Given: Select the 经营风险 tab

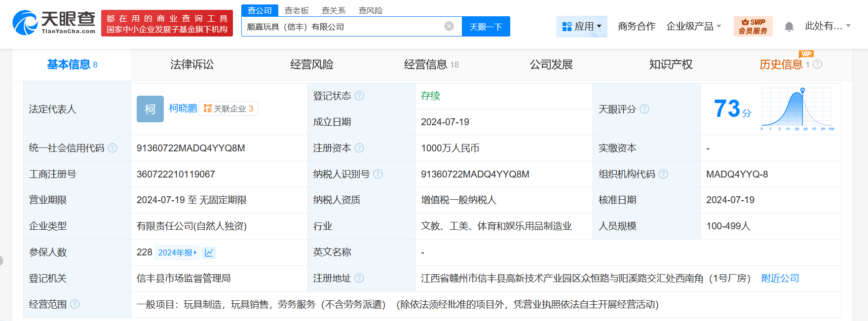Looking at the screenshot, I should click(x=312, y=65).
